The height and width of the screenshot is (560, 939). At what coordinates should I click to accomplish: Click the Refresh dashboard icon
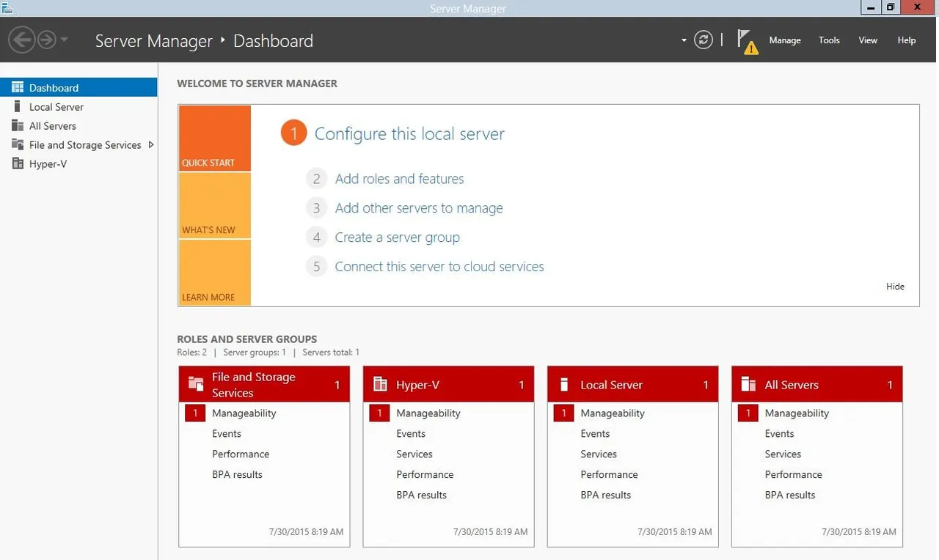[703, 40]
